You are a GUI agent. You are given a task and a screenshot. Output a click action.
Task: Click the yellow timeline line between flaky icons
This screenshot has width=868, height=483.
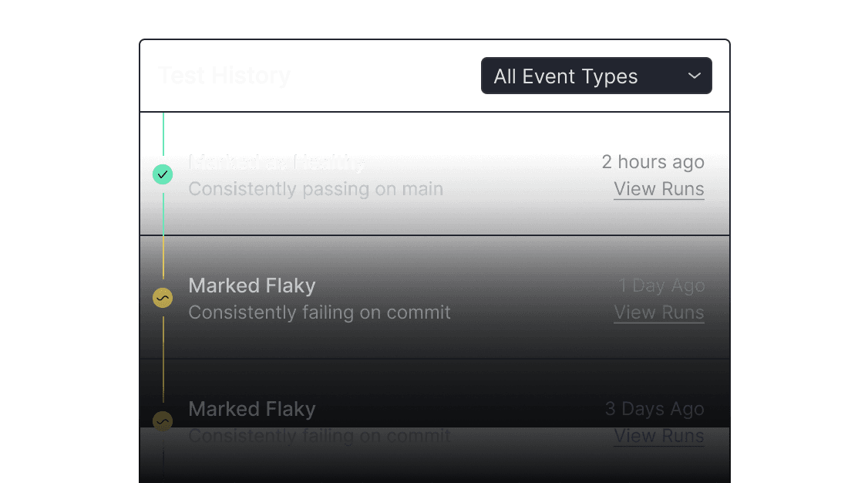pos(163,359)
